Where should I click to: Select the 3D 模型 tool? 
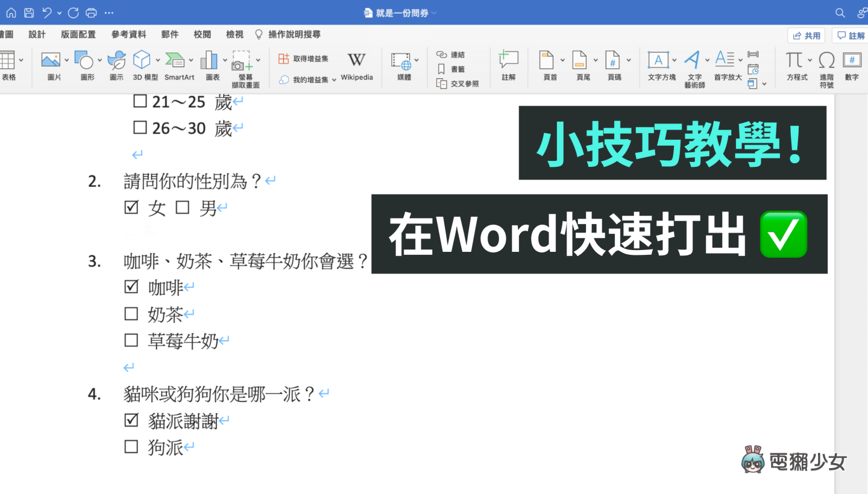click(x=143, y=66)
